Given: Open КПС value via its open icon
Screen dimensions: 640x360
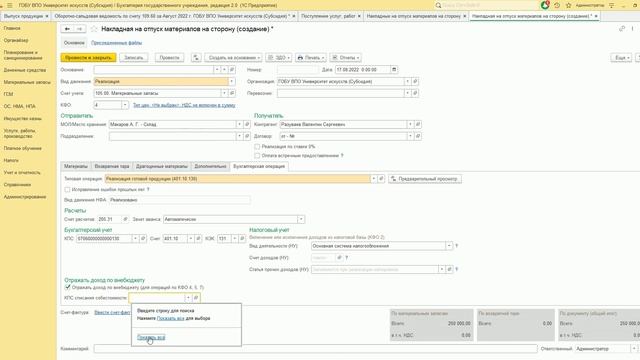Looking at the screenshot, I should click(143, 238).
